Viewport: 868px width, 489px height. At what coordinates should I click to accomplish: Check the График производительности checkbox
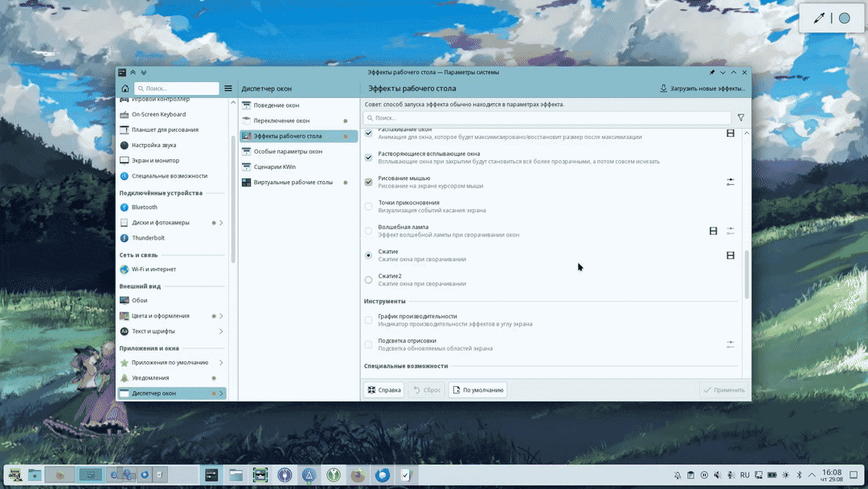point(368,320)
